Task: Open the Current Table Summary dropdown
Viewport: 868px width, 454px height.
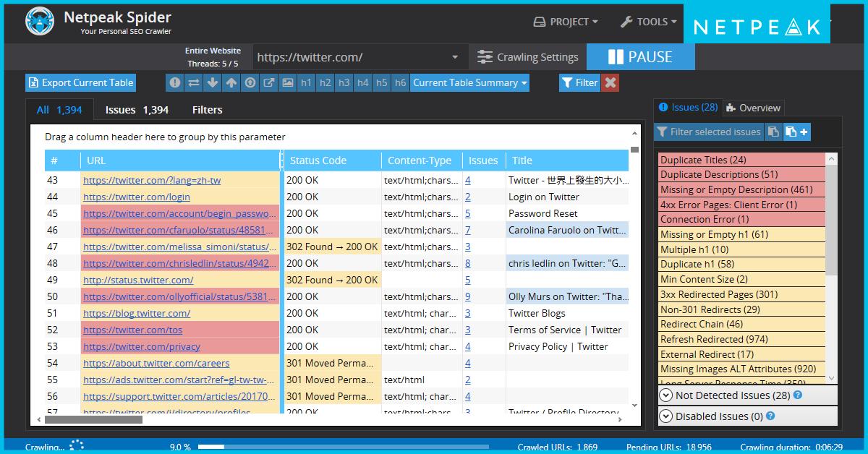Action: tap(470, 82)
